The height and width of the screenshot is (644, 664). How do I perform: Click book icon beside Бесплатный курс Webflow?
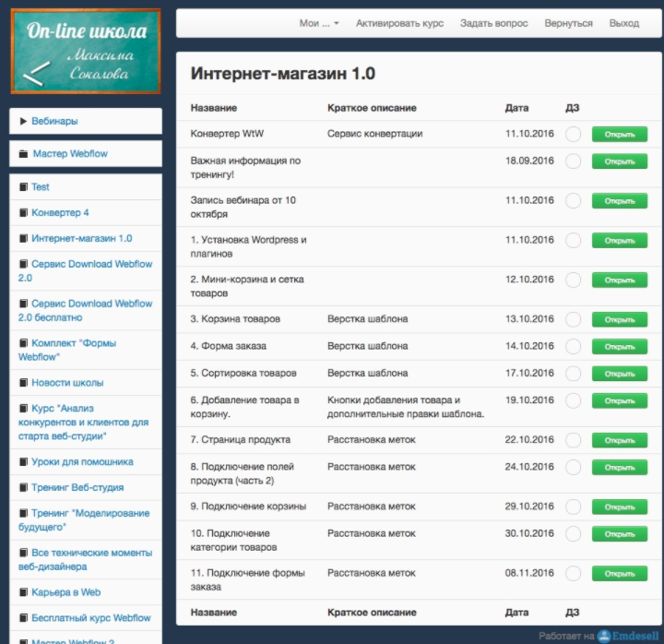tap(24, 618)
